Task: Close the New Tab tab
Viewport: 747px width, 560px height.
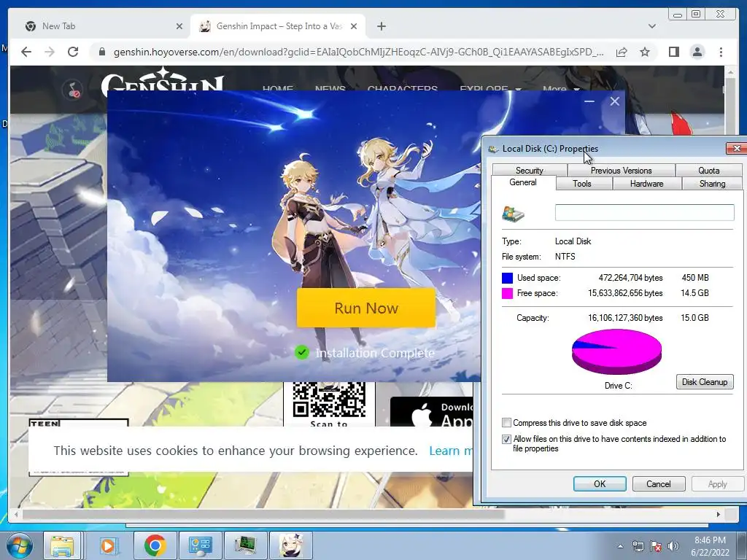Action: [179, 26]
